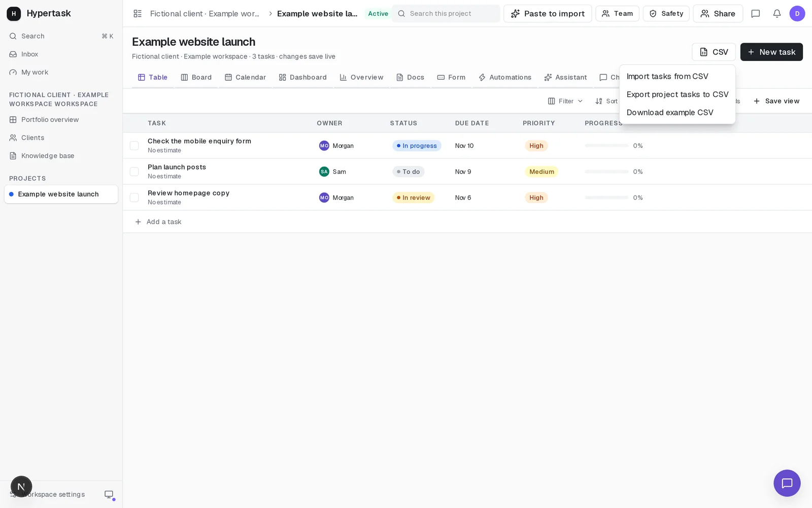Open Inbox from the sidebar
The width and height of the screenshot is (812, 508).
pyautogui.click(x=61, y=54)
